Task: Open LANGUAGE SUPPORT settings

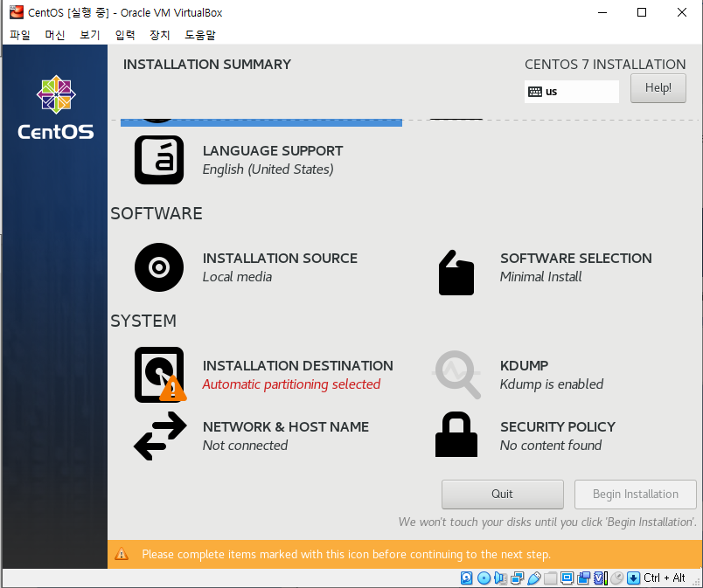Action: coord(273,151)
